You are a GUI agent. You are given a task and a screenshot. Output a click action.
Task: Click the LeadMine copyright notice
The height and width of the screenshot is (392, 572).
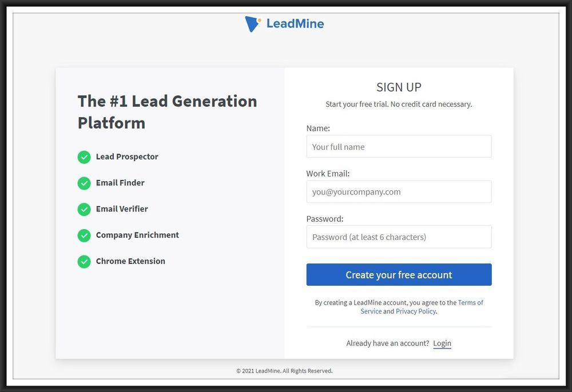(284, 370)
